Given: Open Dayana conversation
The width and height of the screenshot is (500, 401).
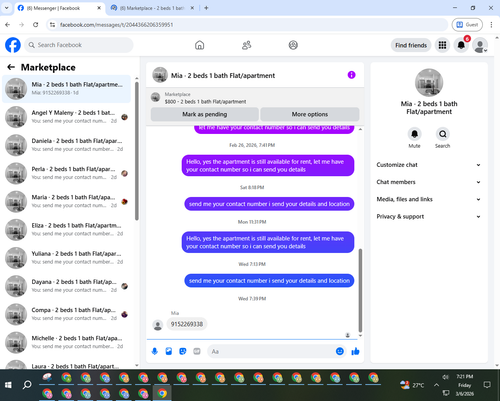Looking at the screenshot, I should tap(66, 286).
